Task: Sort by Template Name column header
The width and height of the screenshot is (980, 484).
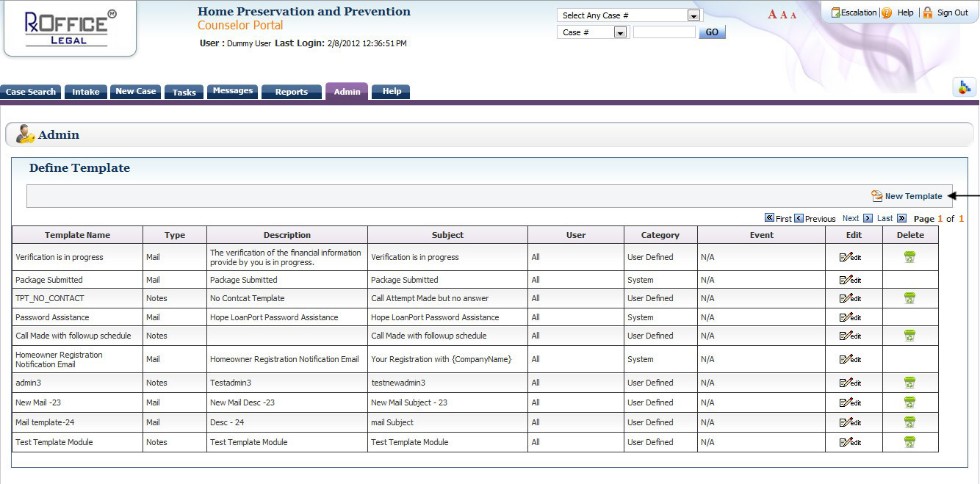Action: [77, 235]
